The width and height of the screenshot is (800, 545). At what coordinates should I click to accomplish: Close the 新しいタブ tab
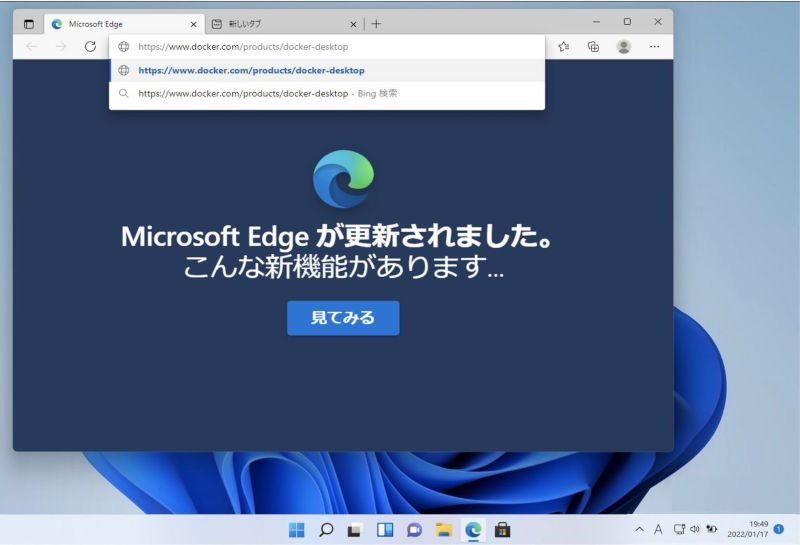click(353, 24)
